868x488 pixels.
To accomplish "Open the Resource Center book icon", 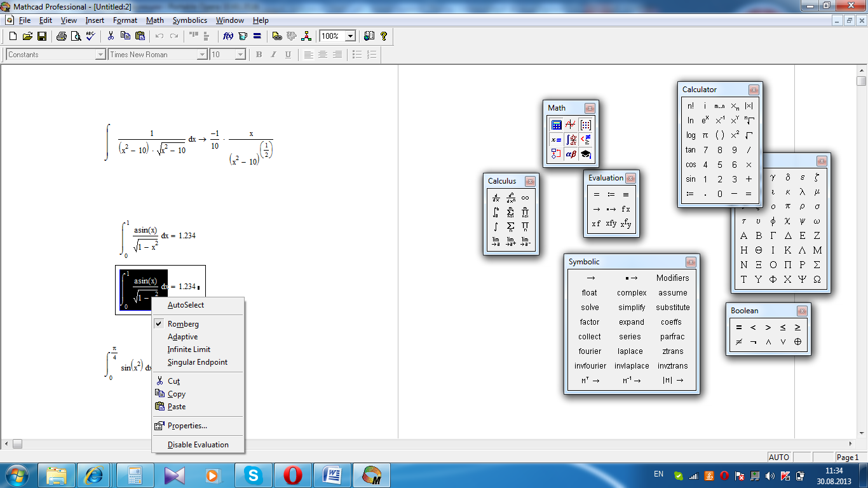I will pyautogui.click(x=369, y=36).
